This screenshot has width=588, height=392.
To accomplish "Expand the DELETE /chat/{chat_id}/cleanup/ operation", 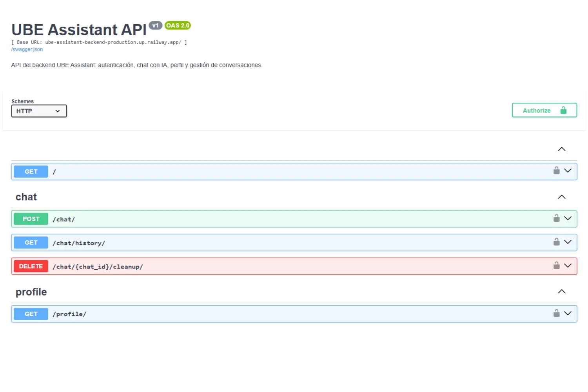I will coord(567,265).
